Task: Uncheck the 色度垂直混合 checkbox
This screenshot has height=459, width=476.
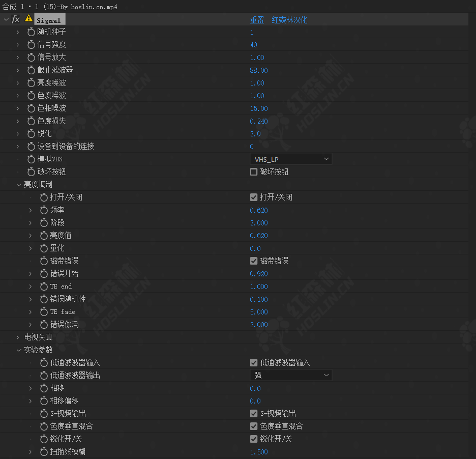Action: pyautogui.click(x=254, y=426)
